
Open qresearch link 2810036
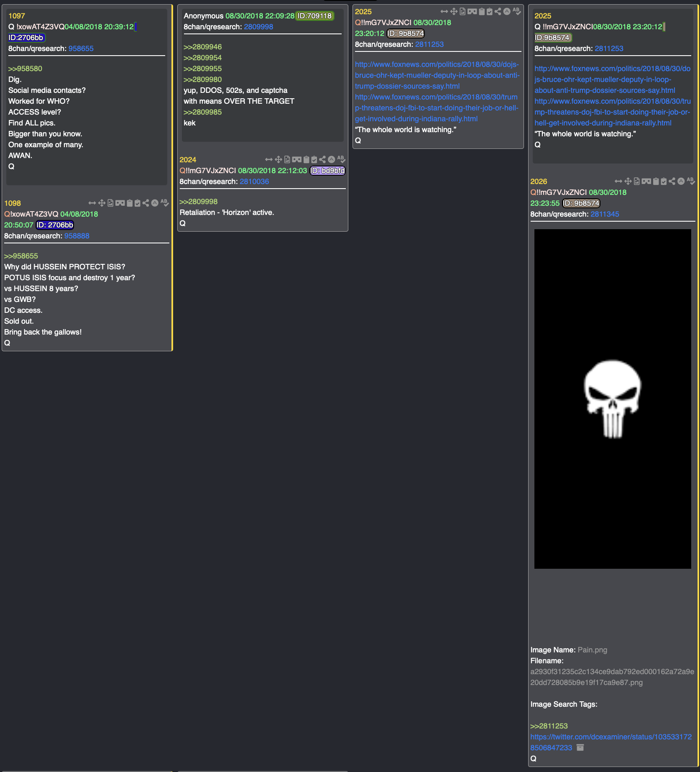(254, 181)
